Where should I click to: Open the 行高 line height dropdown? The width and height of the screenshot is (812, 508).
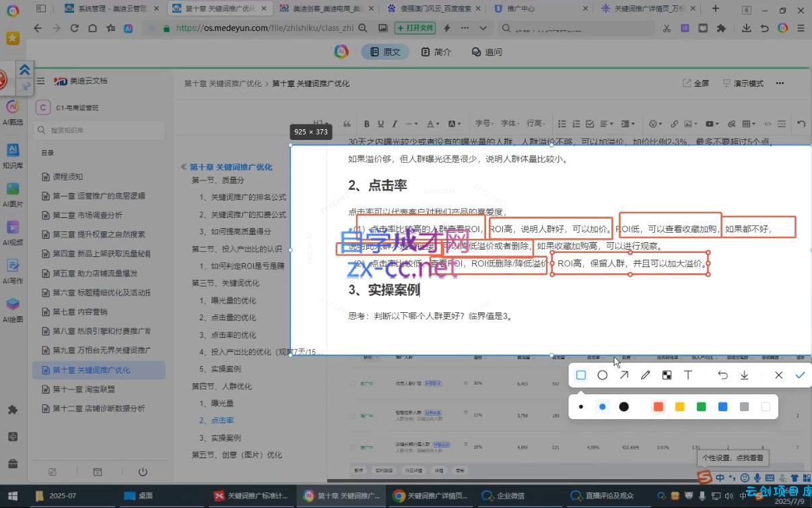click(x=536, y=124)
